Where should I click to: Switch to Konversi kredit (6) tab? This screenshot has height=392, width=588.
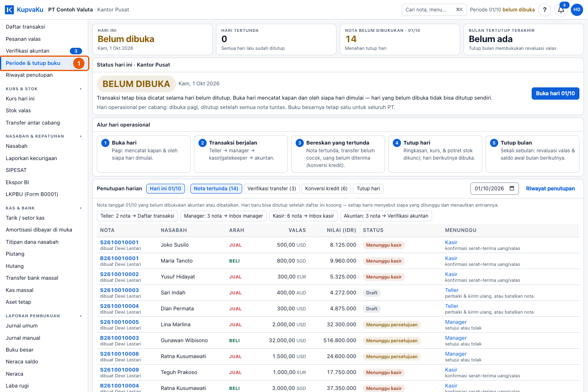coord(326,189)
